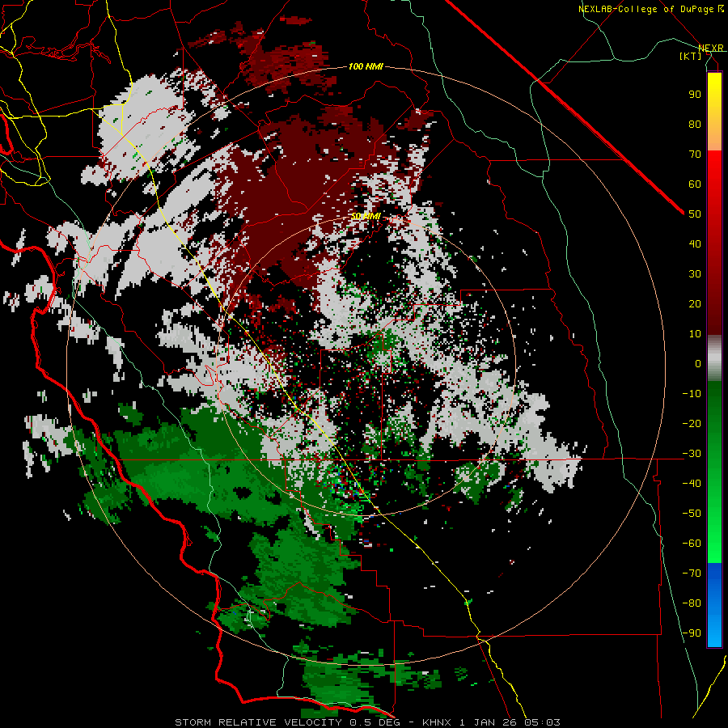Pick the blue segment of the color bar
The width and height of the screenshot is (728, 728).
point(714,605)
